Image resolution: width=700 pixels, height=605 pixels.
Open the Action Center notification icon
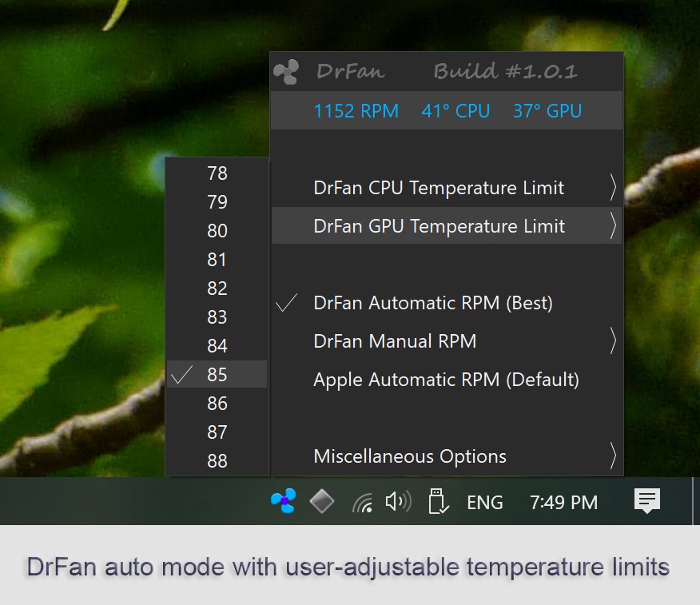[647, 500]
